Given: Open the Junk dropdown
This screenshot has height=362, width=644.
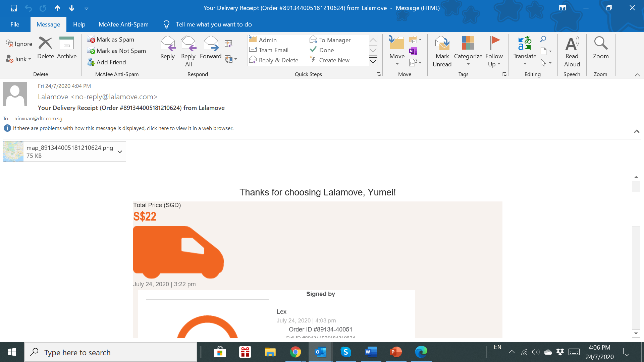Looking at the screenshot, I should [x=18, y=59].
